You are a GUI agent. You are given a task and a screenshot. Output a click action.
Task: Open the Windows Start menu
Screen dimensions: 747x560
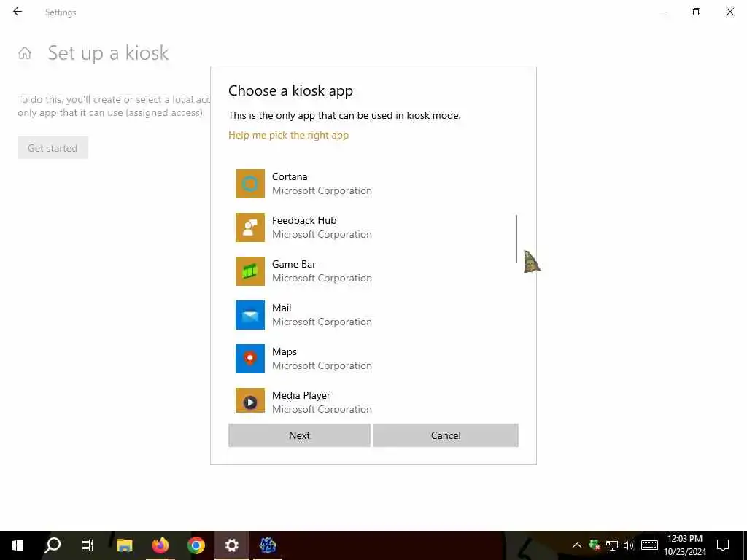(x=18, y=545)
